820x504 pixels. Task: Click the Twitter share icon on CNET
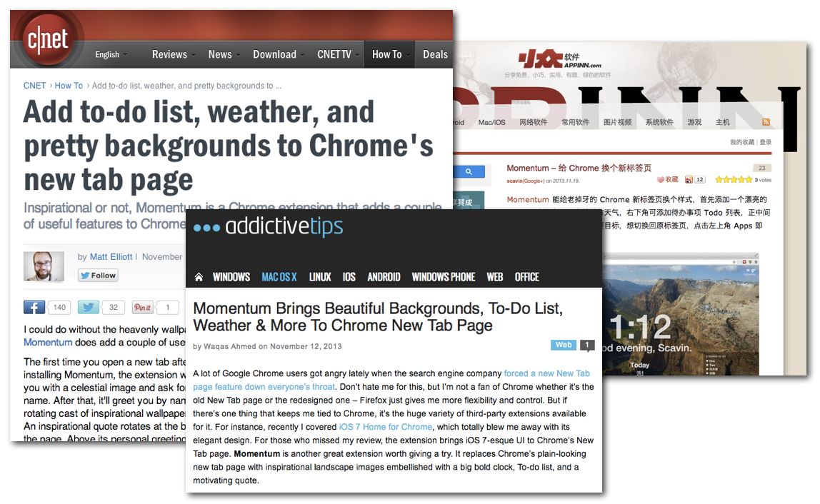(89, 308)
